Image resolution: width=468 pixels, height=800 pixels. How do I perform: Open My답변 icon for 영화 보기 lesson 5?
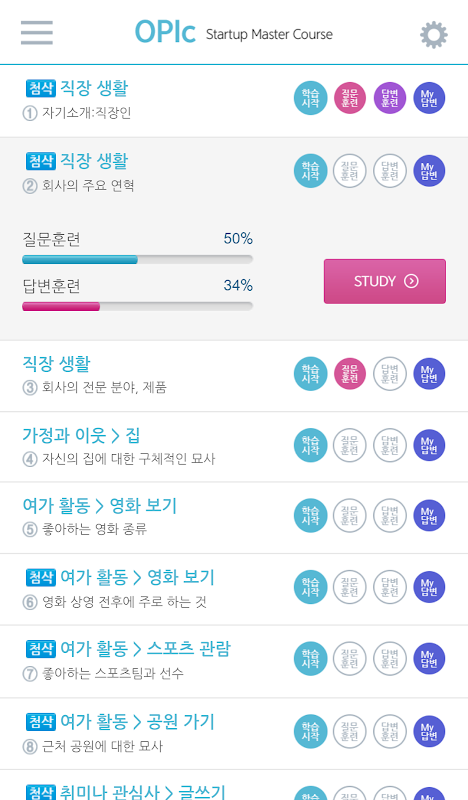pos(429,516)
